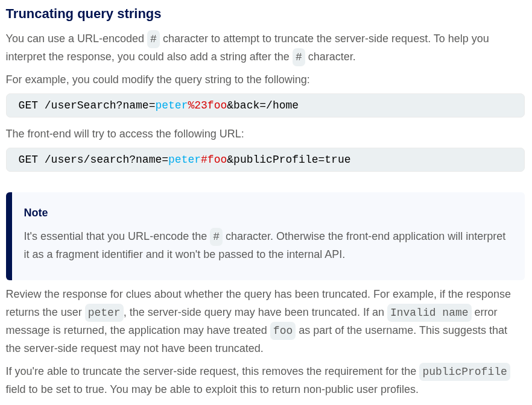Screen dimensions: 532x405
Task: Click the "Note" title in the callout
Action: tap(36, 213)
